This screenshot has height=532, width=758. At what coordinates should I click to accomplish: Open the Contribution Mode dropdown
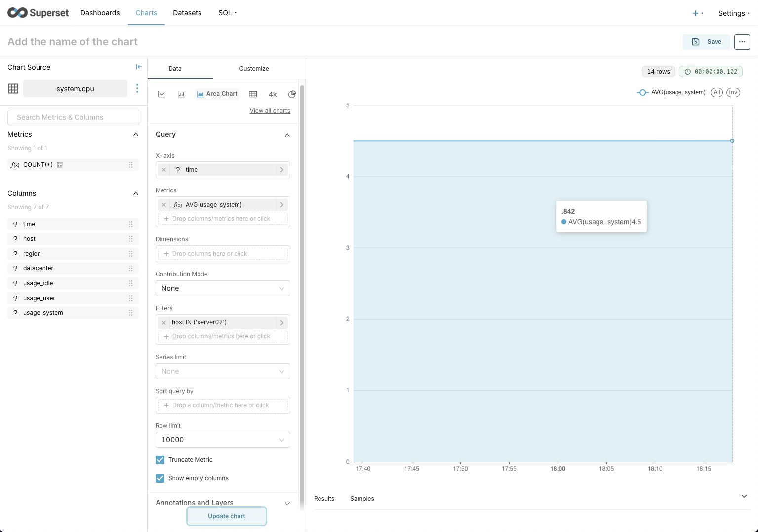pos(223,288)
